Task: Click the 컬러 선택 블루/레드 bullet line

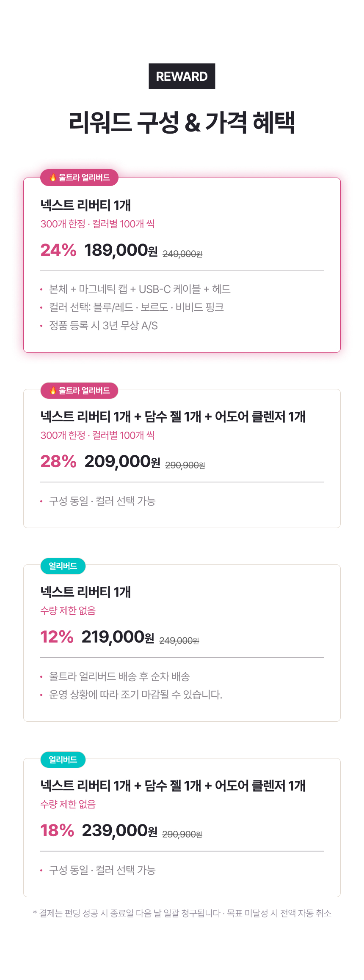Action: pyautogui.click(x=136, y=307)
